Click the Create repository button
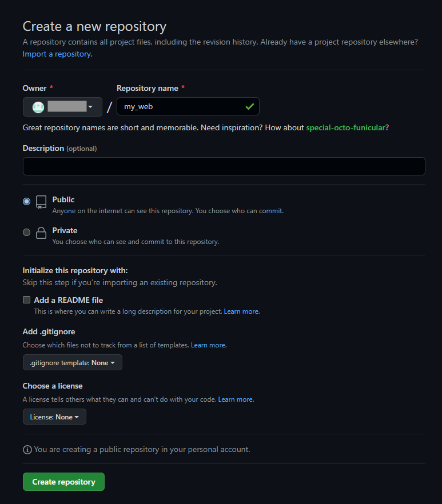Screen dimensions: 442x504 point(63,482)
